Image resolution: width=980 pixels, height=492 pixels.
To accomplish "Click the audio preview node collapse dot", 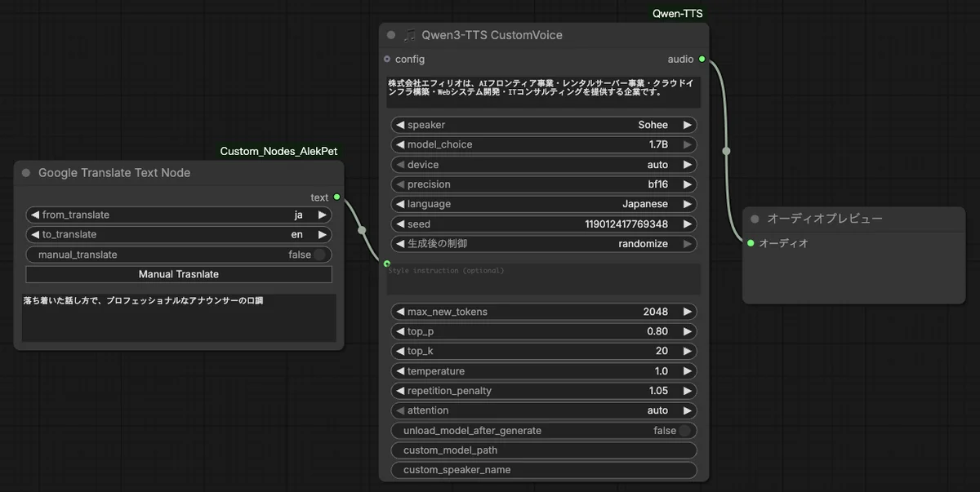I will click(x=755, y=219).
